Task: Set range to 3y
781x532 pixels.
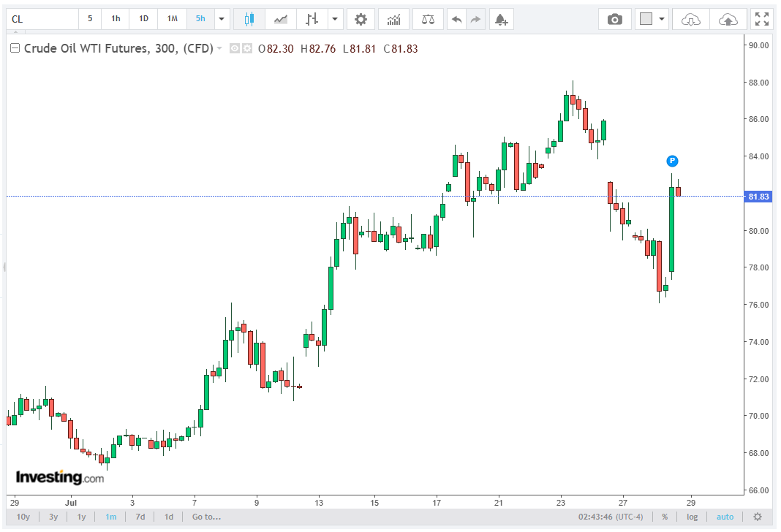Action: (53, 517)
